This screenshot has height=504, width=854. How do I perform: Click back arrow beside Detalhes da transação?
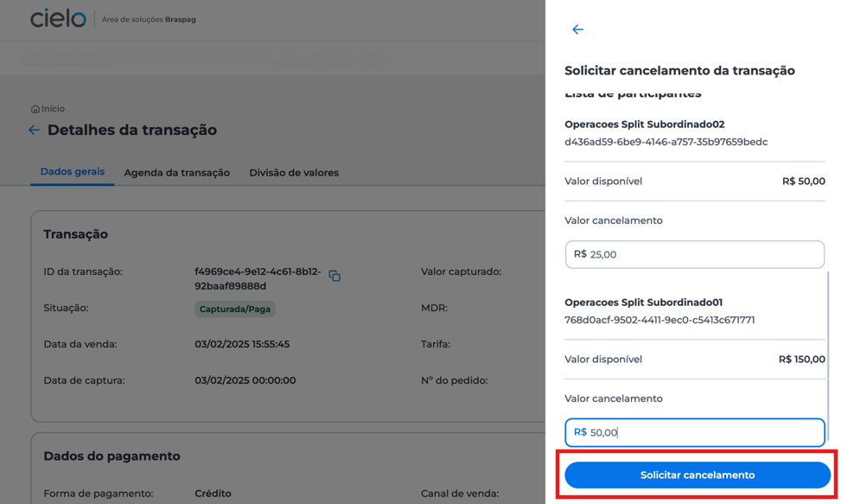click(x=34, y=130)
